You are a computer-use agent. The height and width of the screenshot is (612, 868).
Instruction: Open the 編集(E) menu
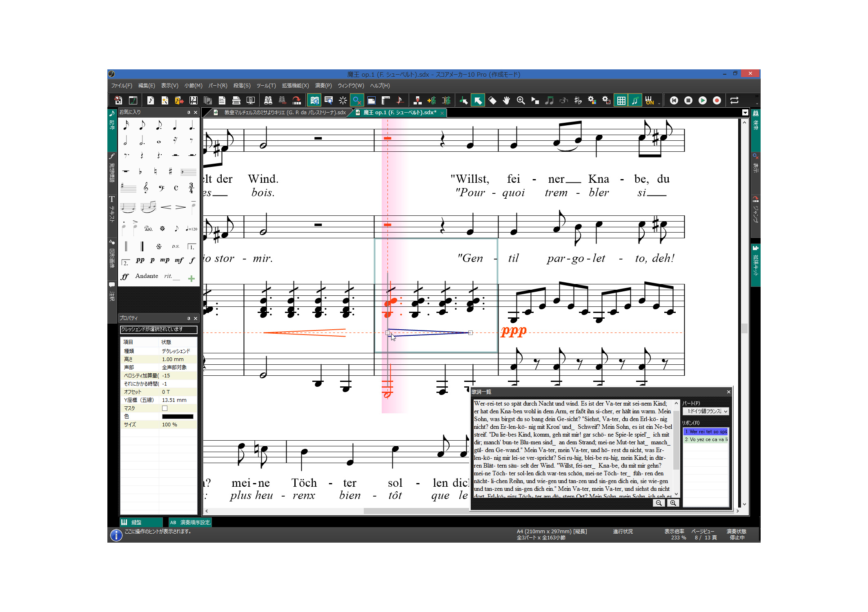point(147,86)
